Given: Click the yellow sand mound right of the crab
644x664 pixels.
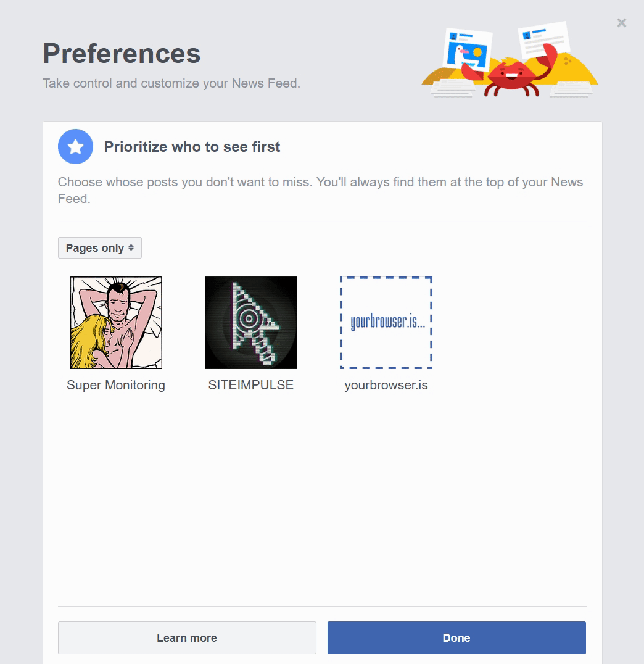Looking at the screenshot, I should 576,71.
